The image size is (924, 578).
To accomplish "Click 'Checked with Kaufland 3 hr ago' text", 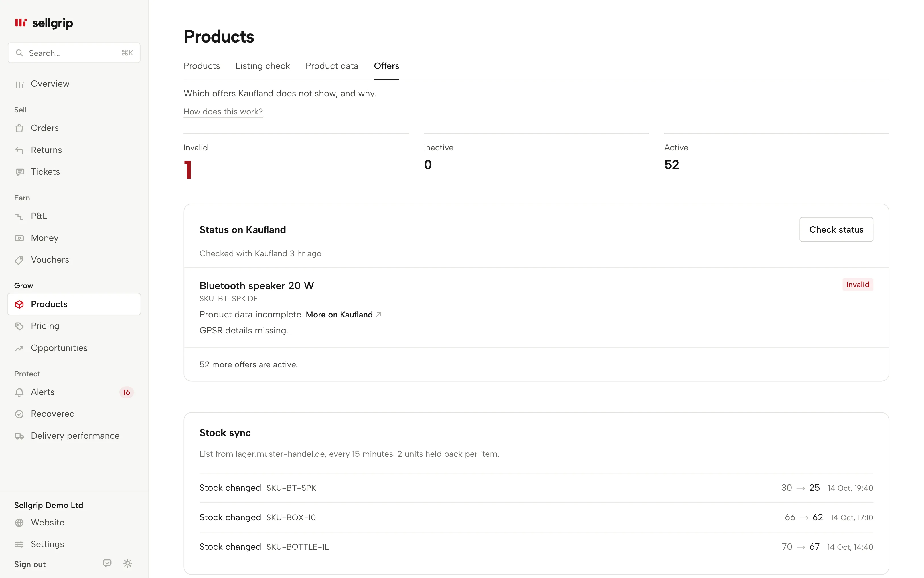I will click(260, 253).
